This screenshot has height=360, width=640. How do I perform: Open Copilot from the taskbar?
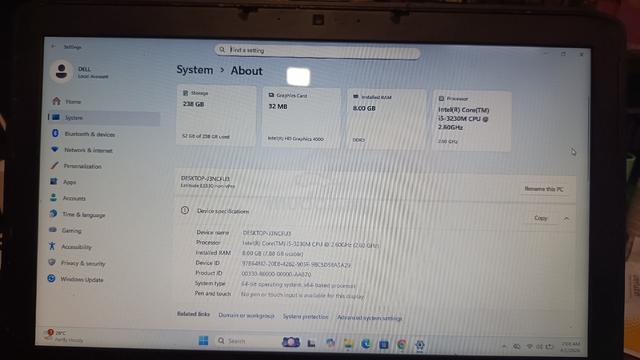(330, 344)
